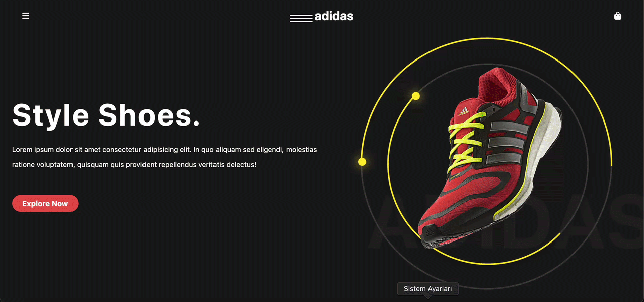Click the ratione voluptatem second text line
This screenshot has height=302, width=644.
click(x=134, y=165)
